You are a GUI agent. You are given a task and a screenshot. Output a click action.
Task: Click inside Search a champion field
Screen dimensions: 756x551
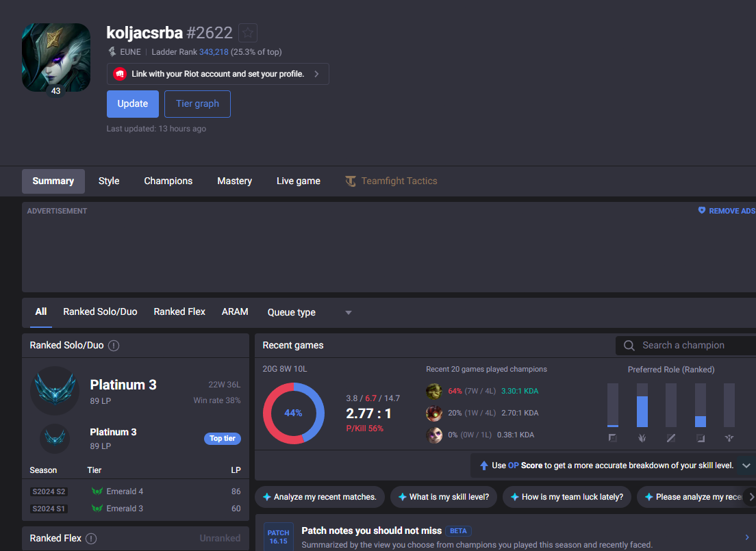pyautogui.click(x=685, y=345)
